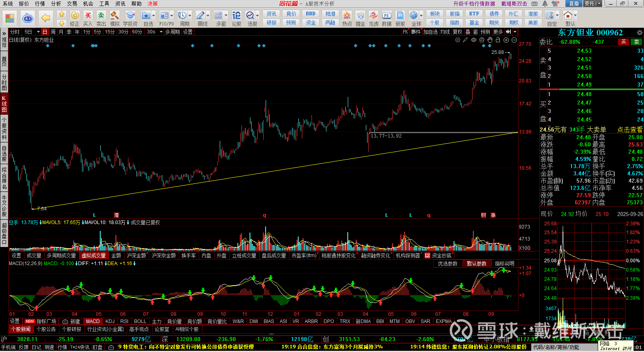Open the 模拟 gavel simulation icon
This screenshot has width=644, height=352.
tap(115, 15)
